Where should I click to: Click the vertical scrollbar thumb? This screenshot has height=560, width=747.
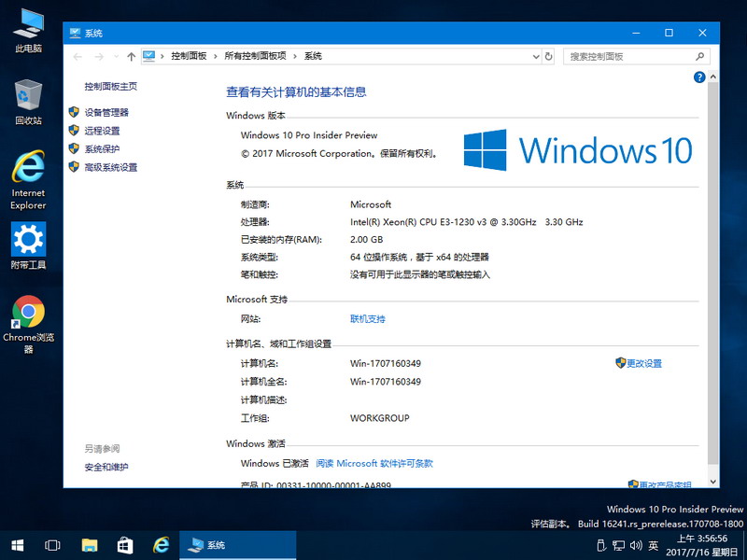point(713,273)
